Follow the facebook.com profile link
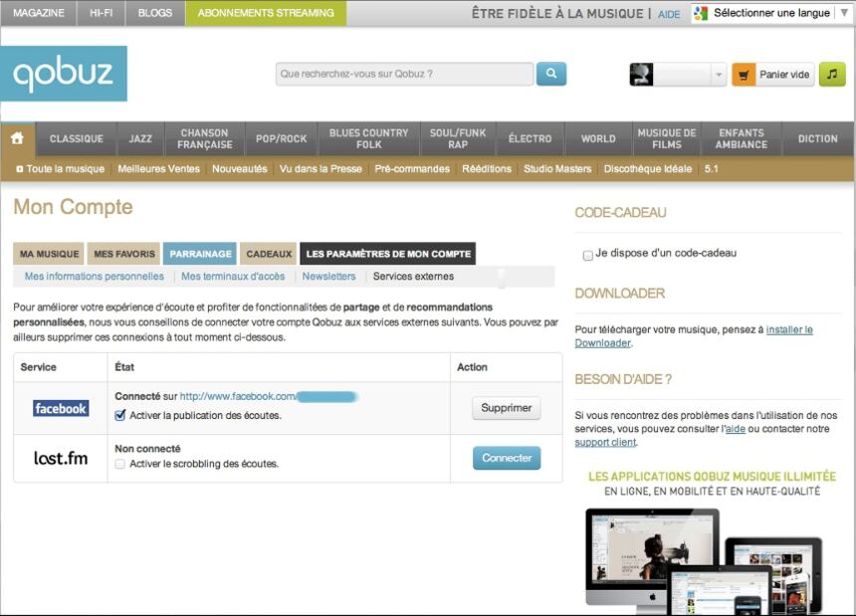 click(268, 396)
